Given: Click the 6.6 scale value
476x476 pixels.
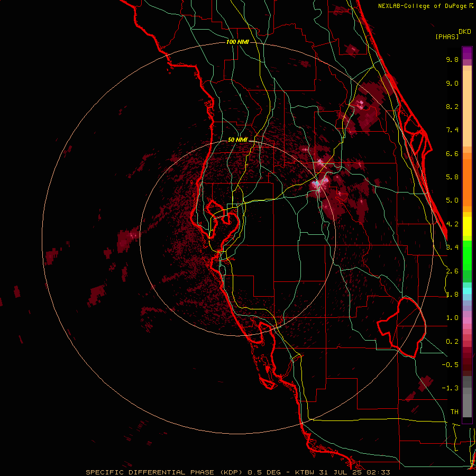Looking at the screenshot, I should tap(452, 153).
